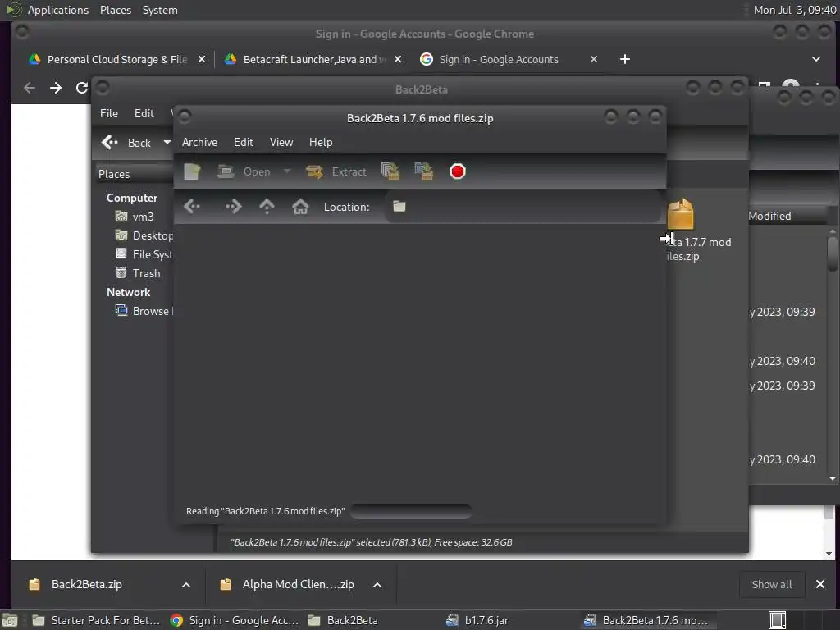This screenshot has height=630, width=840.
Task: Expand options for the Back2Beta.zip download
Action: tap(186, 584)
